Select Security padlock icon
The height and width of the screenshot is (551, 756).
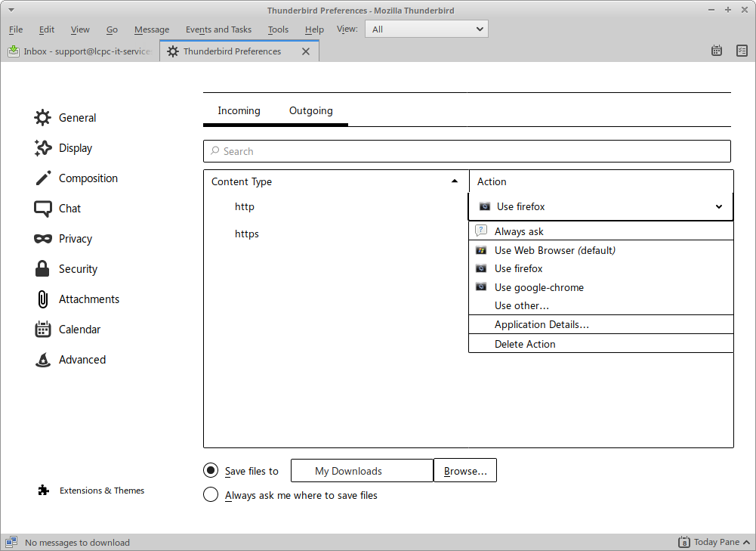tap(42, 269)
